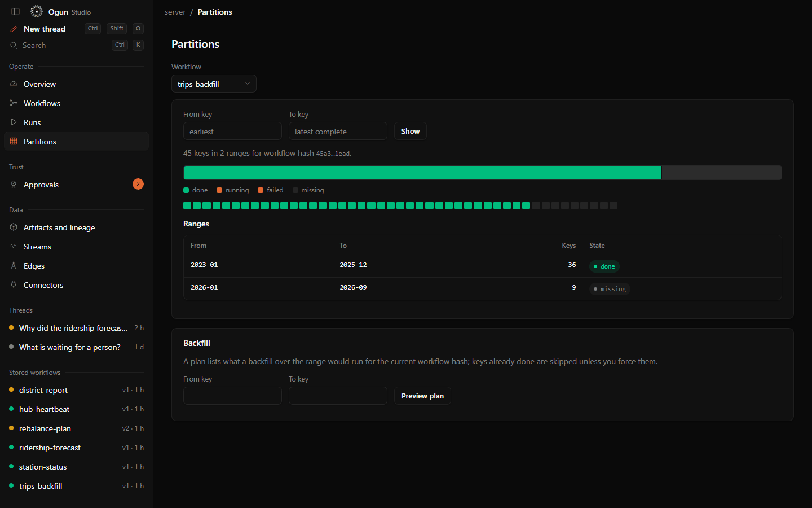The image size is (812, 508).
Task: Focus the Backfill To key field
Action: 338,396
